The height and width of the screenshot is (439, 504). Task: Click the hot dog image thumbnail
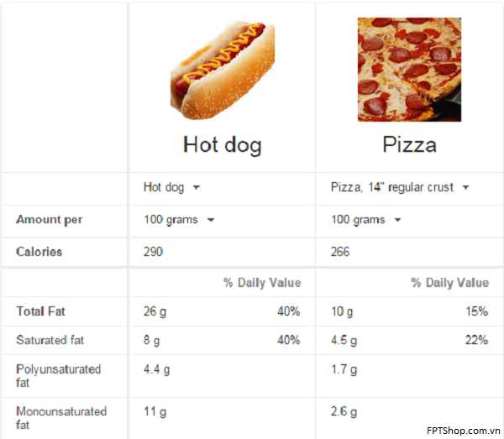point(223,71)
